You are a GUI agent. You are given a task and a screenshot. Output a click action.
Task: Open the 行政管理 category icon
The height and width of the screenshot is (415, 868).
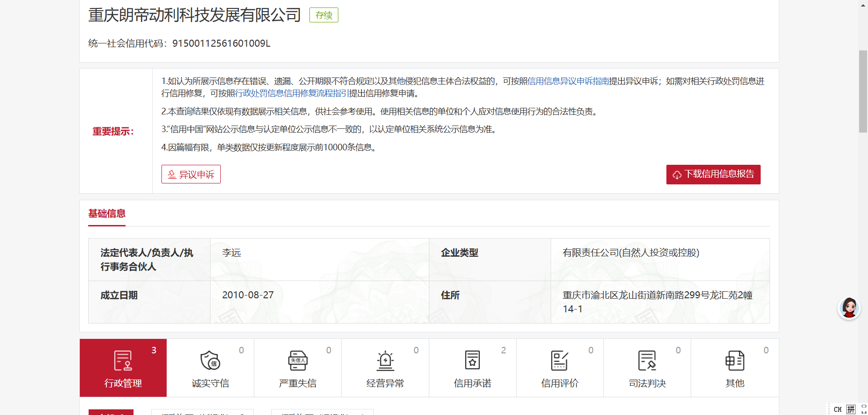coord(123,360)
